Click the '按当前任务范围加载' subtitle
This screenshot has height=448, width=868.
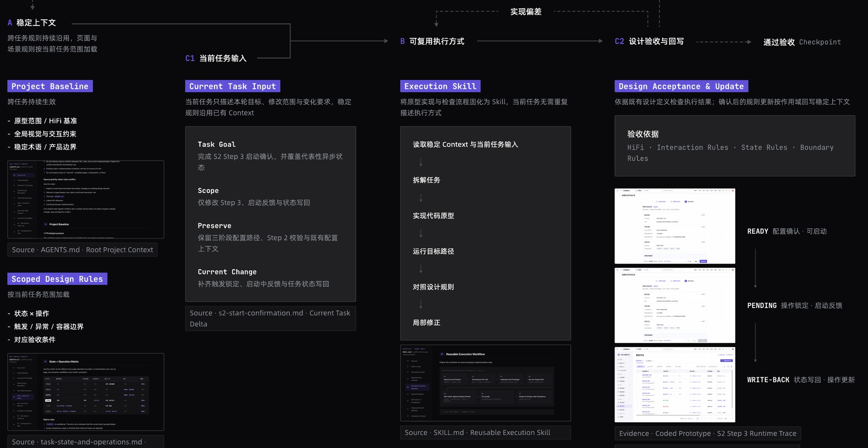click(38, 294)
